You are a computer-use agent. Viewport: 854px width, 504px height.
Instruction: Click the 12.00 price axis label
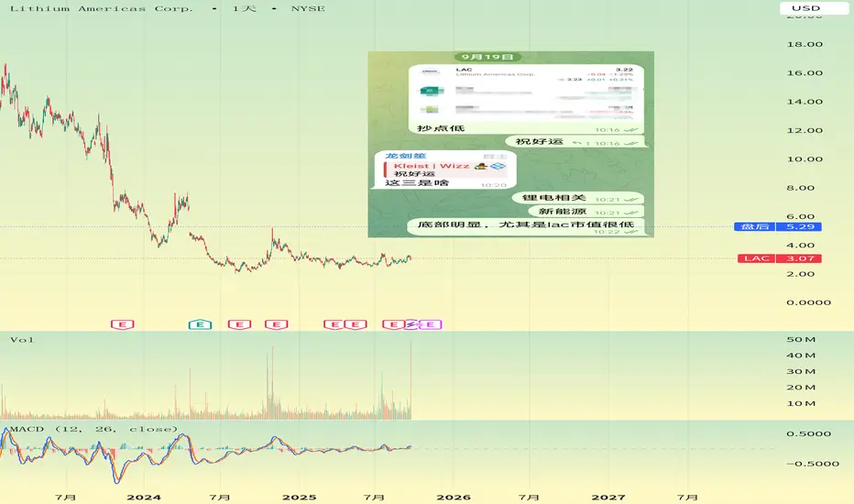pyautogui.click(x=805, y=130)
